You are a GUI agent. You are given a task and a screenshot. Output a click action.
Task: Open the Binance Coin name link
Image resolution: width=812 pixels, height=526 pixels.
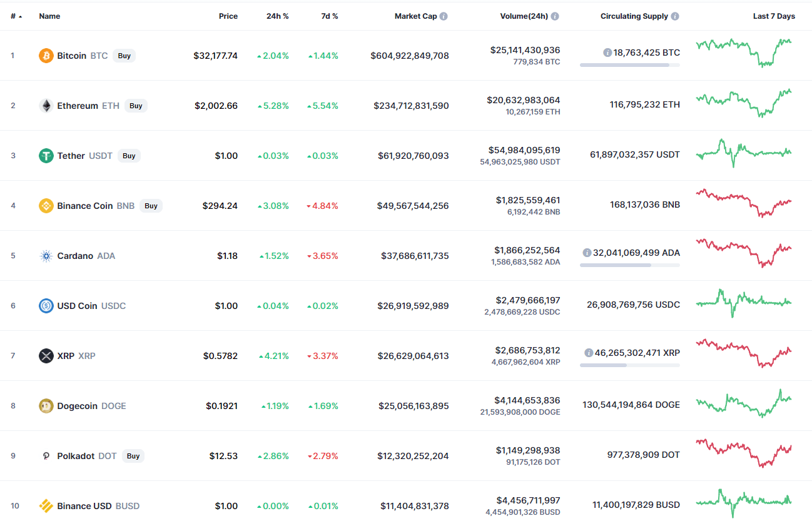pos(84,206)
